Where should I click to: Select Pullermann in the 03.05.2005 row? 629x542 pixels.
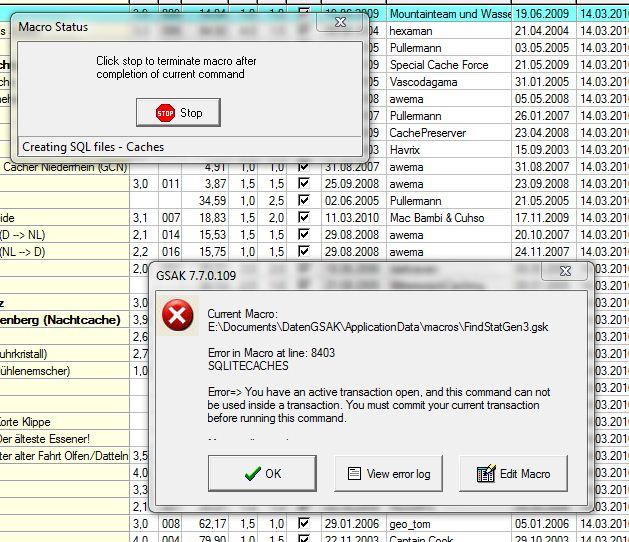[449, 48]
